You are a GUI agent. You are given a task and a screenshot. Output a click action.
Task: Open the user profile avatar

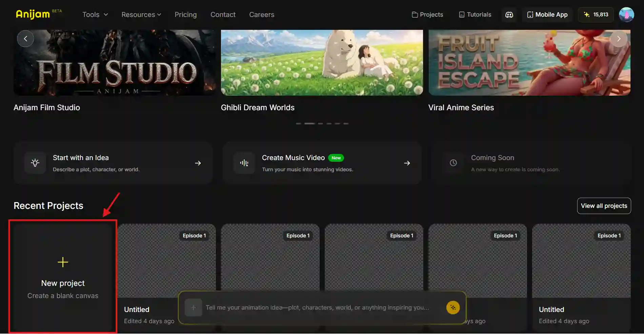click(626, 15)
